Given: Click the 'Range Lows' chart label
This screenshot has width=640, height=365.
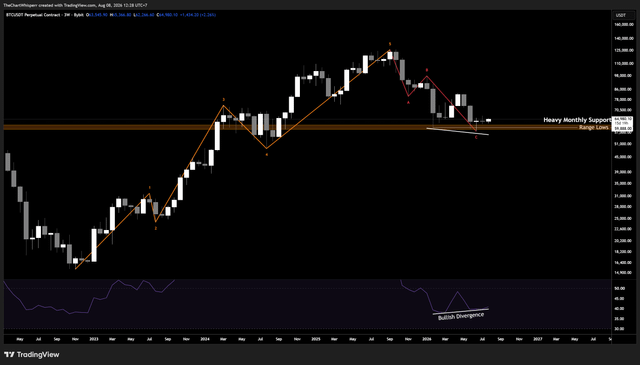Looking at the screenshot, I should point(593,127).
